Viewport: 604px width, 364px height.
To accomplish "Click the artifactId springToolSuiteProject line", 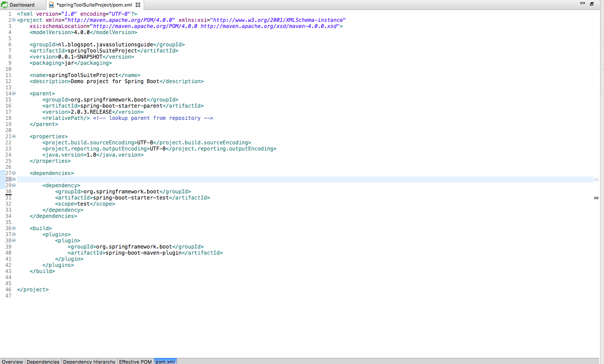I will [104, 51].
